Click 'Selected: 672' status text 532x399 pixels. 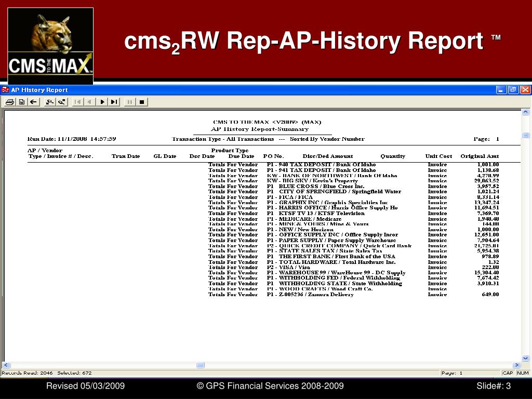point(74,373)
